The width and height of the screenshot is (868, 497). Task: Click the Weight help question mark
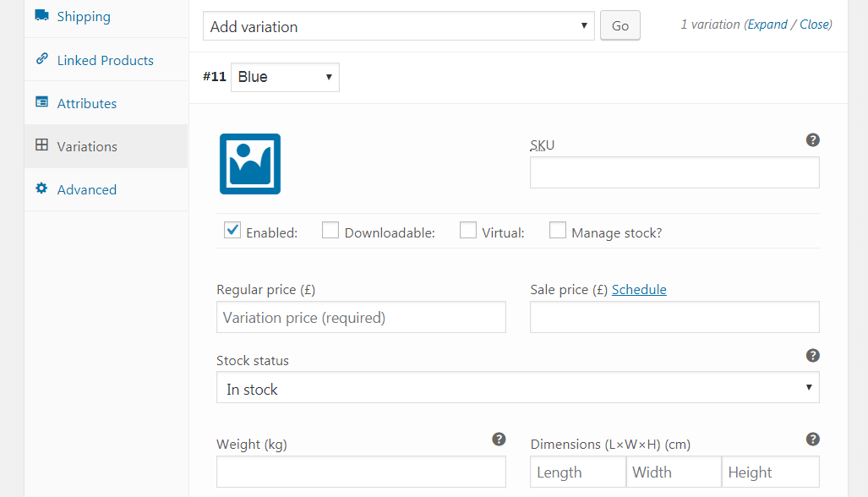[499, 439]
